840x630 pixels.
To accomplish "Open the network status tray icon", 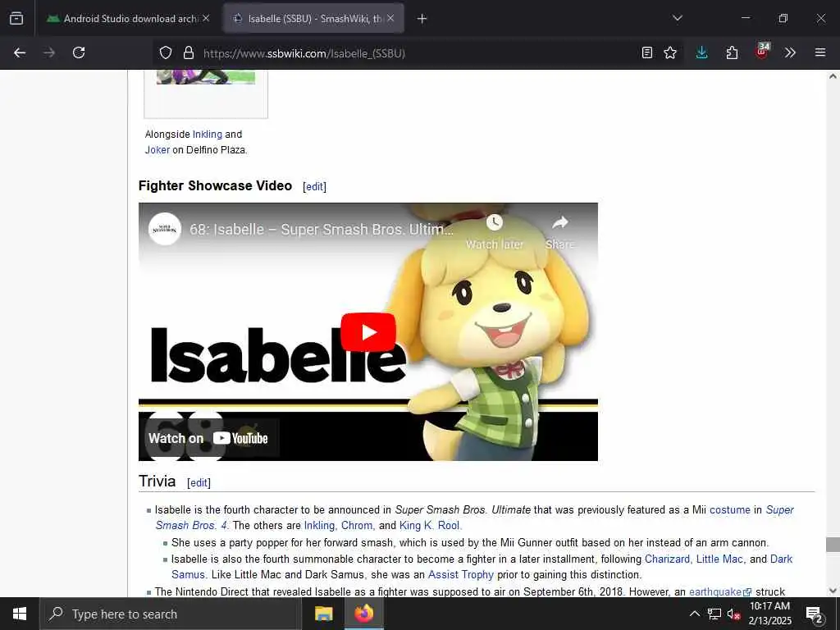I will coord(714,614).
